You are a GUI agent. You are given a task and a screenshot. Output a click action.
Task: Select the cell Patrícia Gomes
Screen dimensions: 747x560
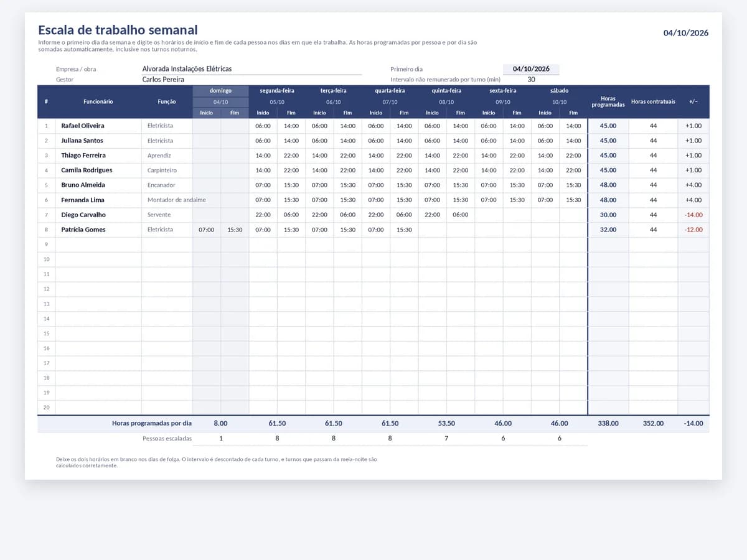click(98, 230)
